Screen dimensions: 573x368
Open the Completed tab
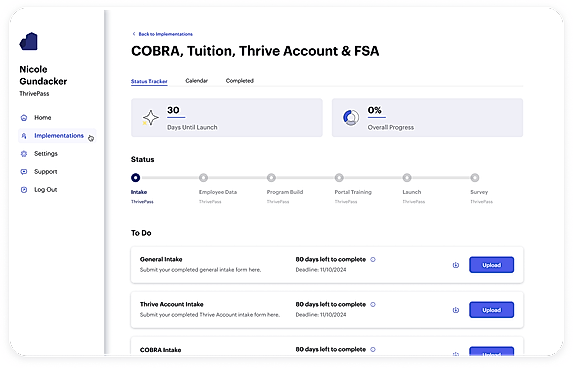[x=239, y=81]
